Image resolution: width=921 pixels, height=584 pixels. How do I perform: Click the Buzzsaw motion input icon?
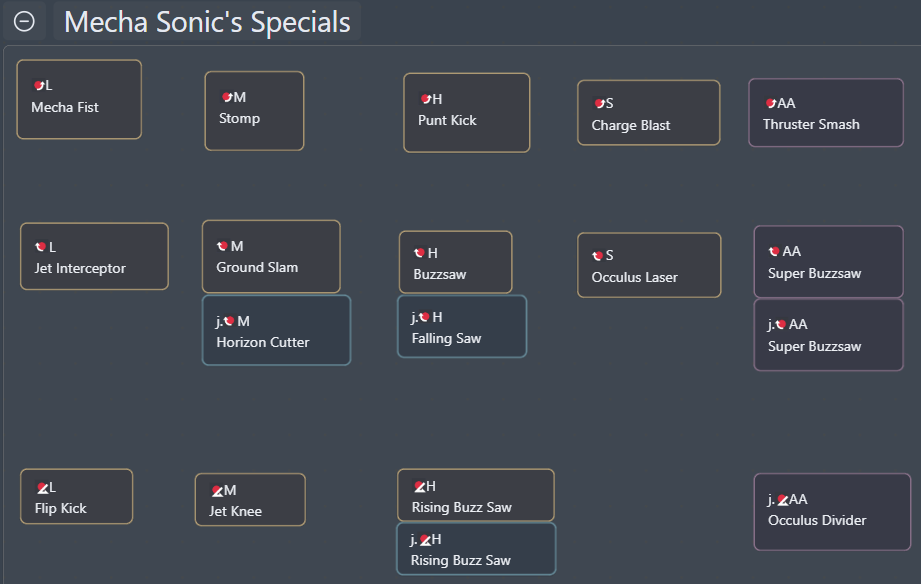pyautogui.click(x=419, y=253)
